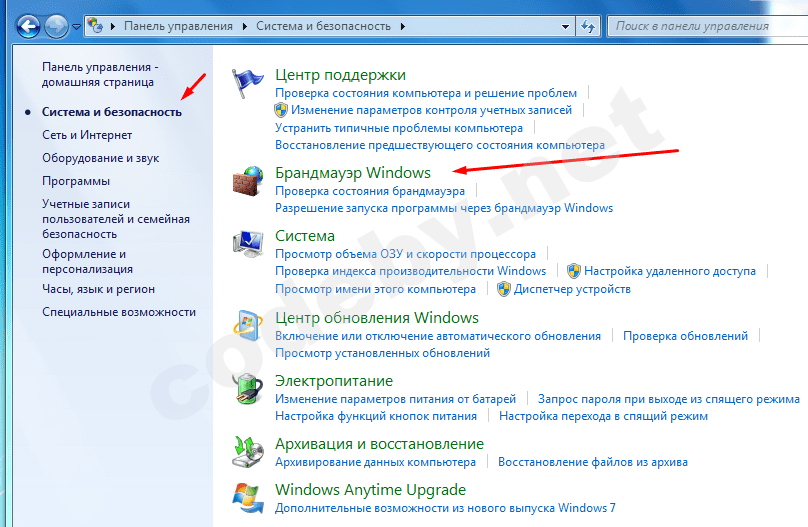Open Дополнительные возможности из нового выпуска Windows 7

pos(445,508)
